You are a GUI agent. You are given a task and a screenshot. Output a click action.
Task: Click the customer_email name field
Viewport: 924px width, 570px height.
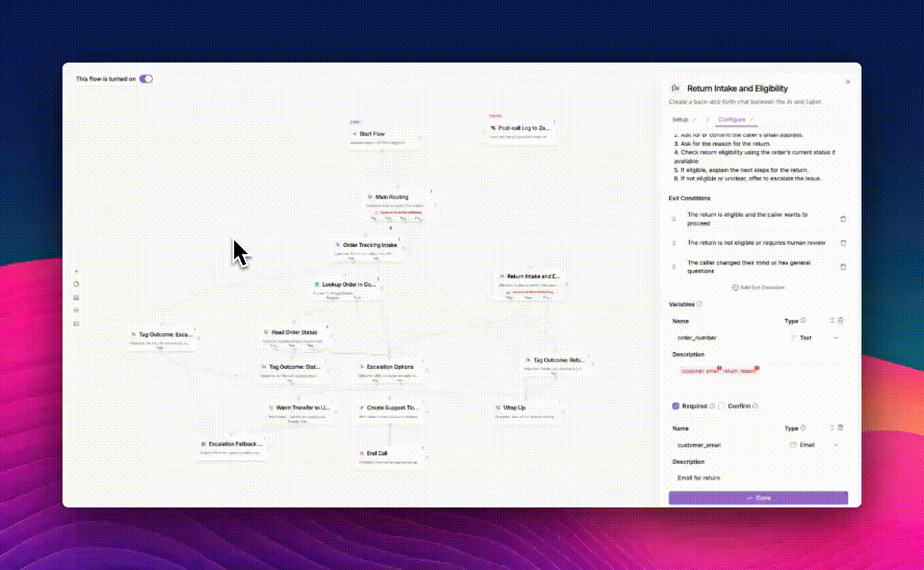click(x=728, y=445)
